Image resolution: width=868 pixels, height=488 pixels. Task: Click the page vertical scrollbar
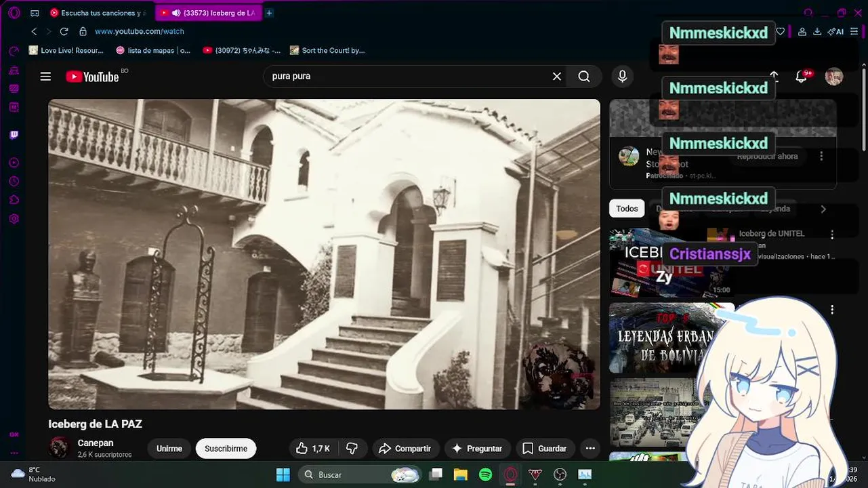pos(864,108)
